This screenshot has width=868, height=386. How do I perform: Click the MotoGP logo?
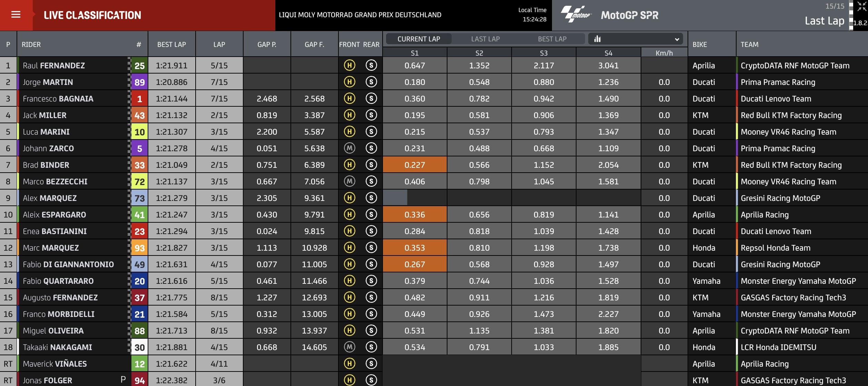coord(576,15)
